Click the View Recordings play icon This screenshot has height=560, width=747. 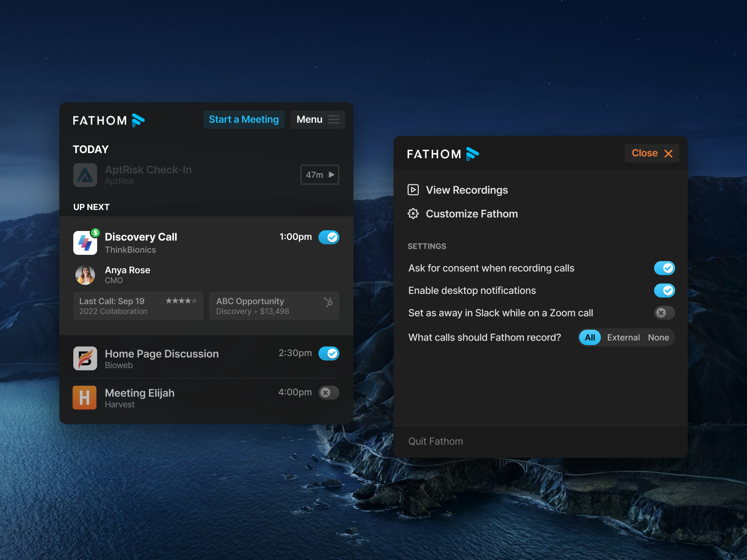pyautogui.click(x=413, y=190)
